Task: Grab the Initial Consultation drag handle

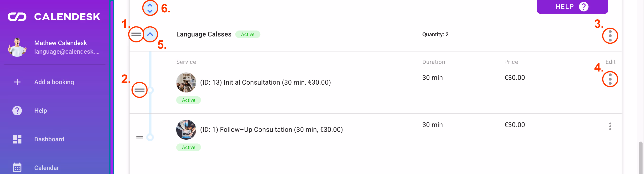Action: 139,90
